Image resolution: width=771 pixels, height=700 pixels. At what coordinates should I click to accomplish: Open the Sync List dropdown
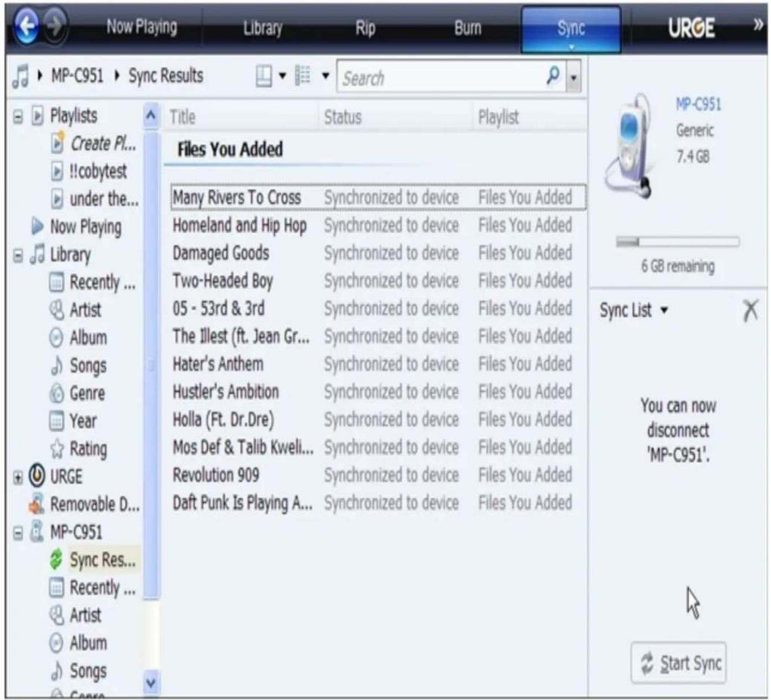(x=664, y=310)
